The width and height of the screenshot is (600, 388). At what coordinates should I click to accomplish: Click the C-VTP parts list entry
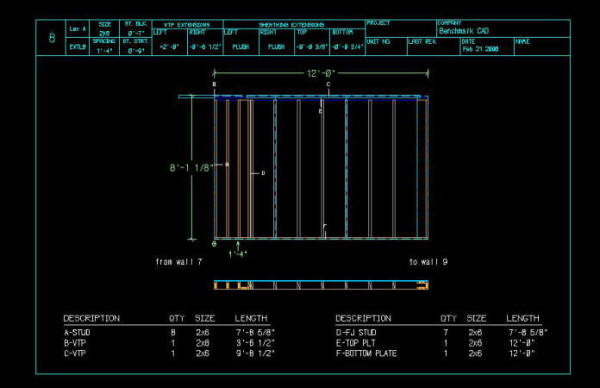pos(169,353)
